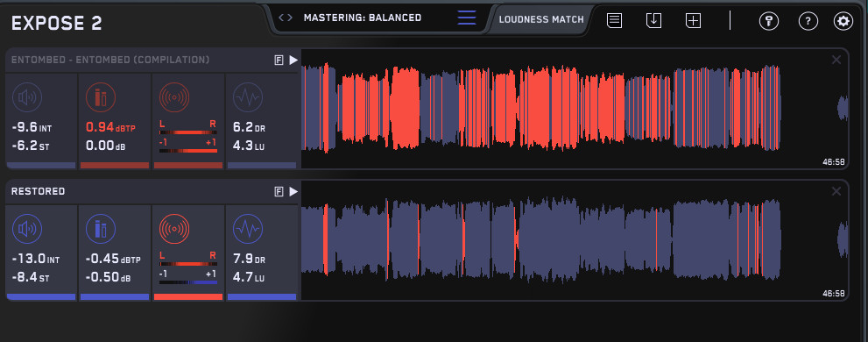Image resolution: width=868 pixels, height=342 pixels.
Task: Seek within the Restored waveform display
Action: (575, 239)
